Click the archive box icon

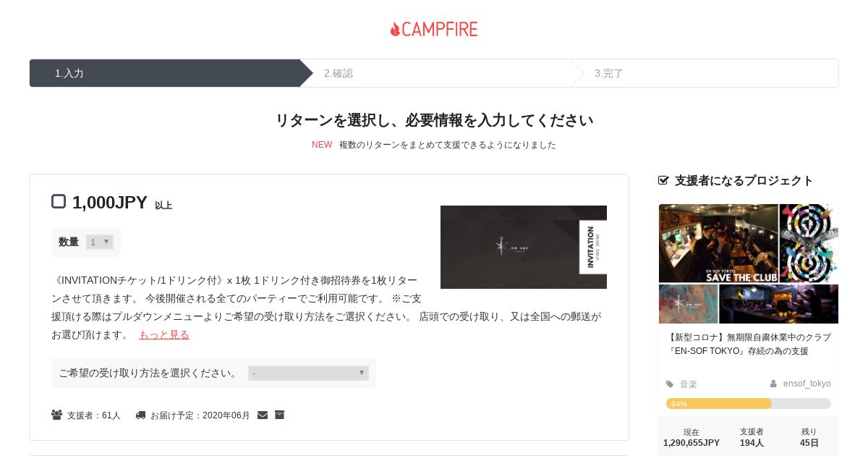click(279, 415)
